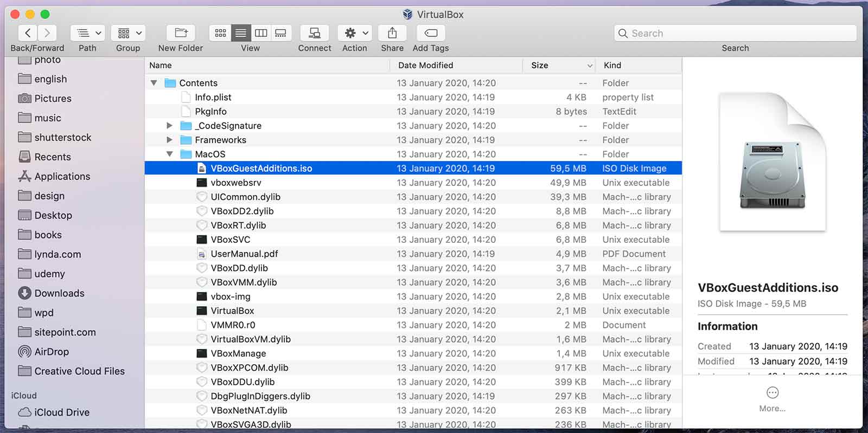Open the Path toolbar dropdown
Screen dimensions: 868x433
coord(87,33)
